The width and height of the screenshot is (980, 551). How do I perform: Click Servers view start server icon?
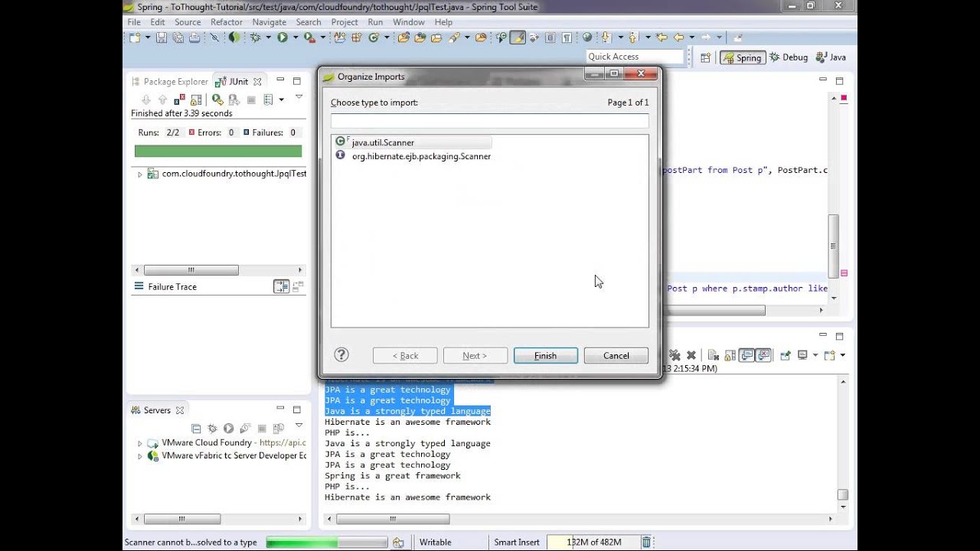click(228, 429)
